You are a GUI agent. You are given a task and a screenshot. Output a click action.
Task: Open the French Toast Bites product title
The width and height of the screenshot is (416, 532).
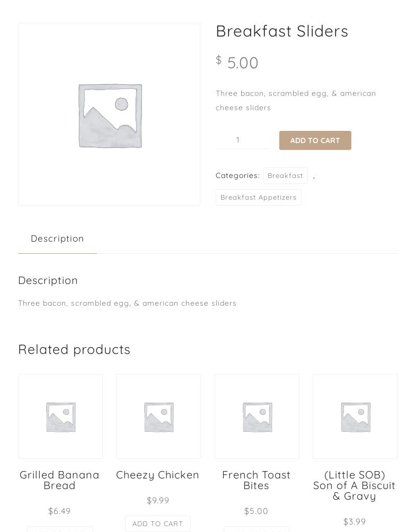point(256,480)
